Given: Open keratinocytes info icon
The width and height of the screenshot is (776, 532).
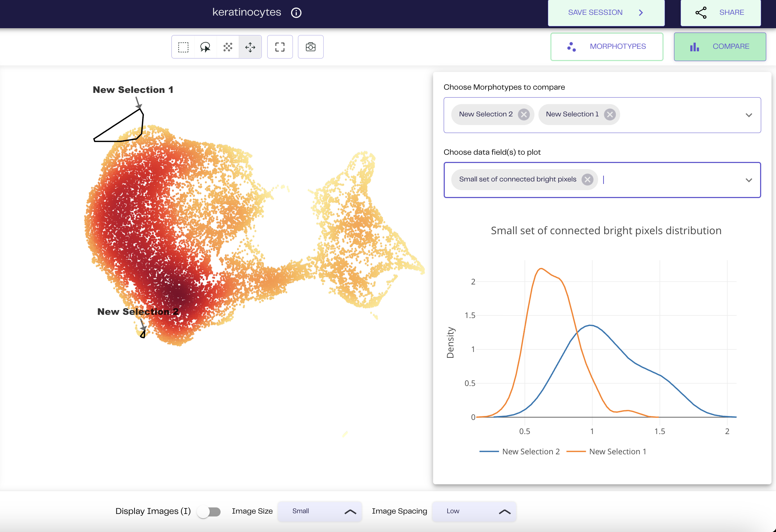Looking at the screenshot, I should point(296,13).
